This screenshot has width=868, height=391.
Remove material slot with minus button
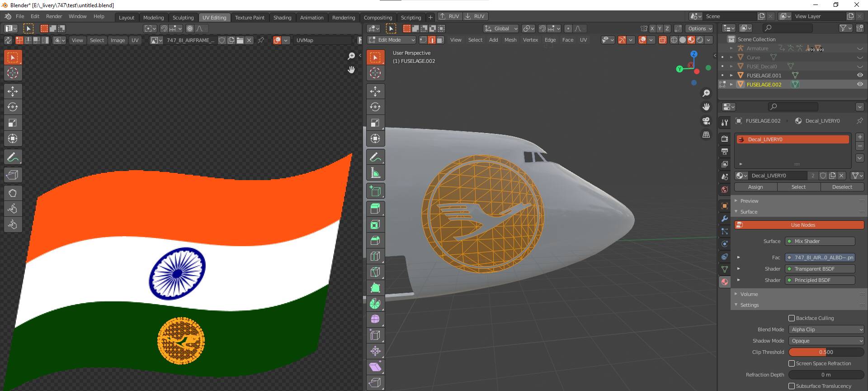click(x=860, y=146)
